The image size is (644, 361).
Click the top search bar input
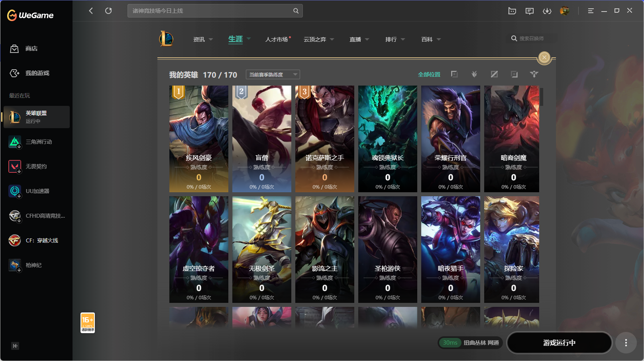(215, 11)
